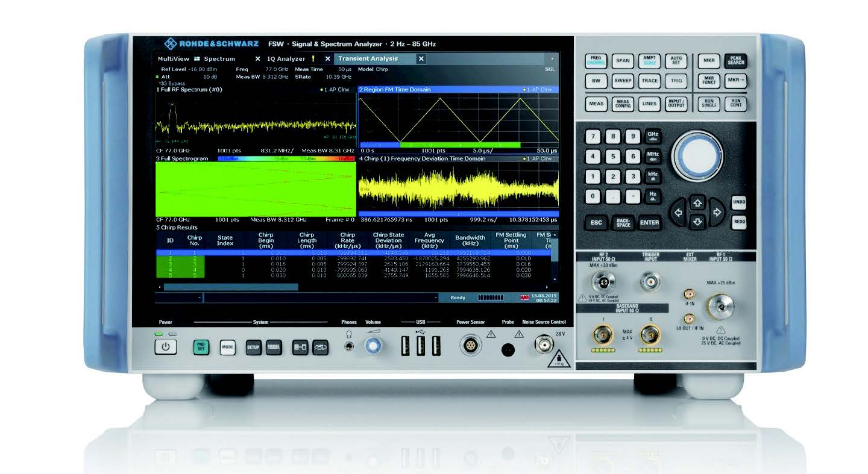Hit the TRACE key
This screenshot has width=868, height=474.
649,81
